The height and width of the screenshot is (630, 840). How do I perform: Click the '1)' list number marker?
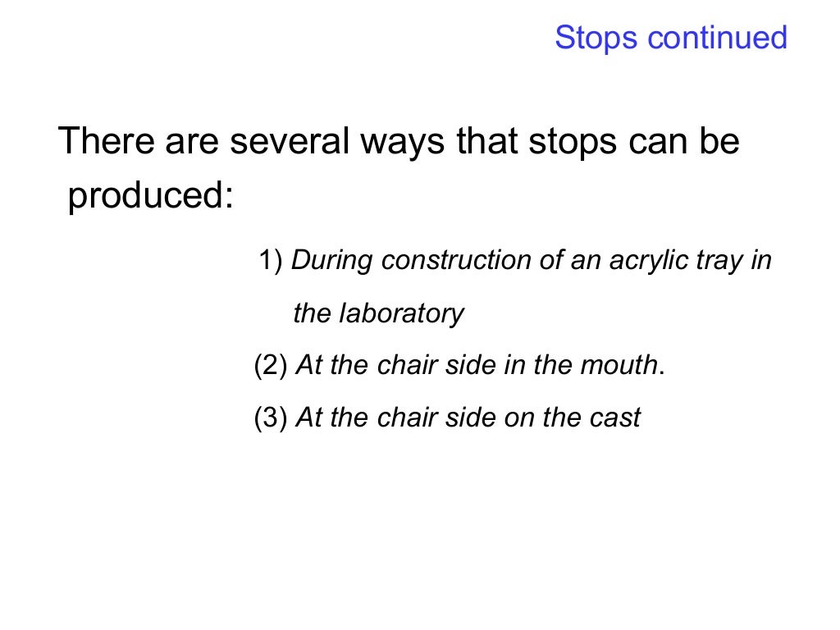click(271, 260)
